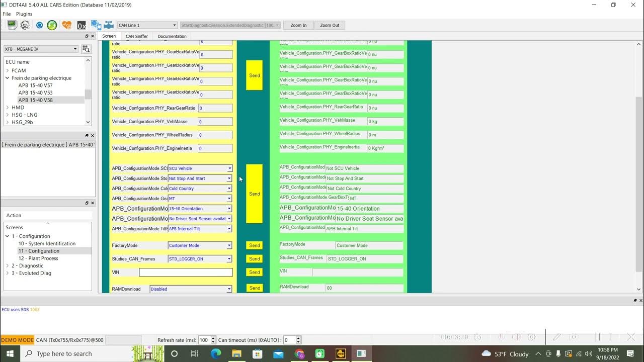Expand the 3 - Evoluted Diag node
Screen dimensions: 644x362
point(8,273)
